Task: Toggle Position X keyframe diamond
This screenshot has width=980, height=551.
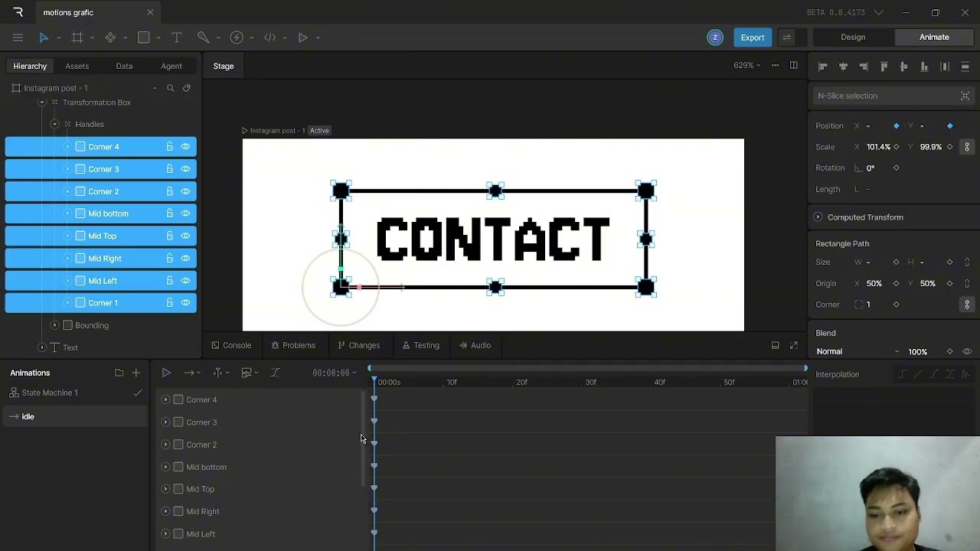Action: tap(897, 126)
